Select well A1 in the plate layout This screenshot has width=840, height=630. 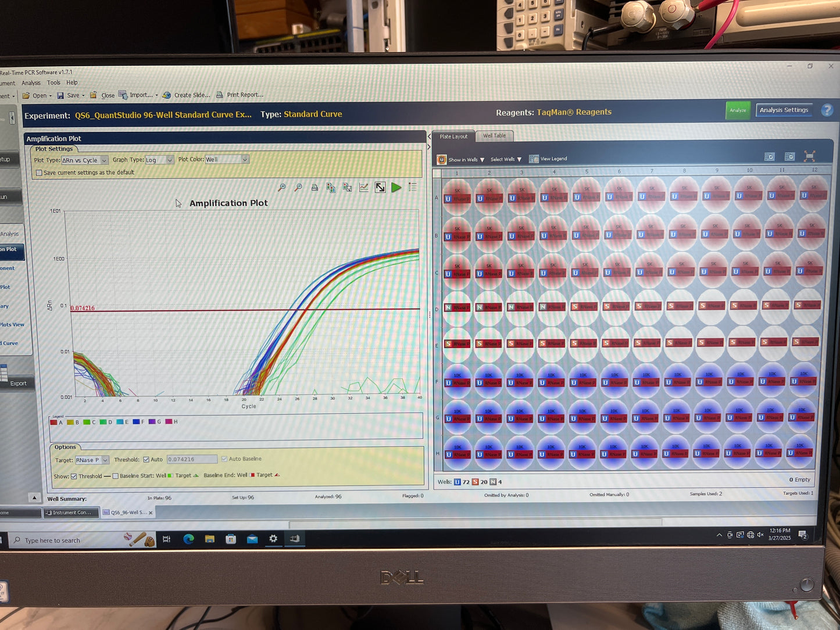457,194
